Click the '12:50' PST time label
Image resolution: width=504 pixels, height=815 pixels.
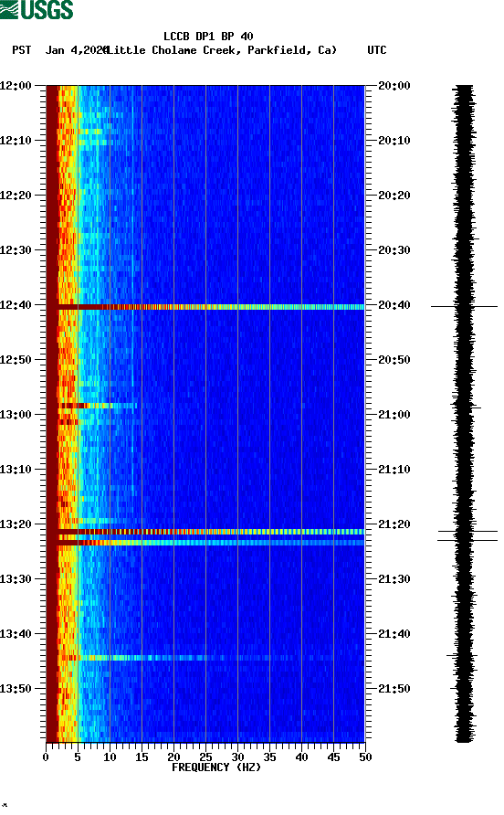16,360
